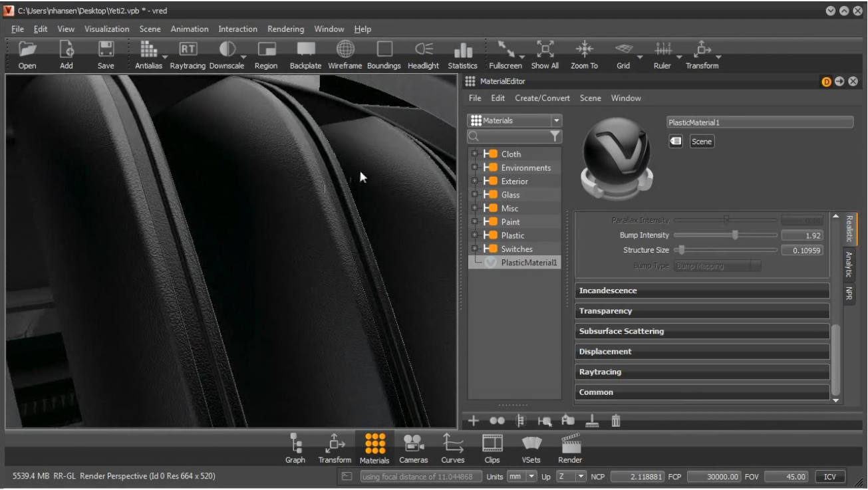Viewport: 868px width, 490px height.
Task: Toggle the Statistics overlay
Action: [463, 50]
